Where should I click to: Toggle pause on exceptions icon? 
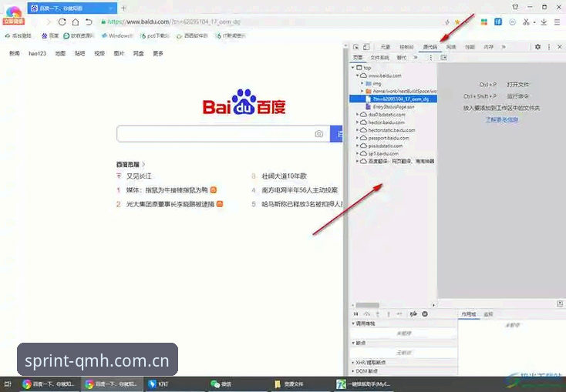(x=425, y=314)
